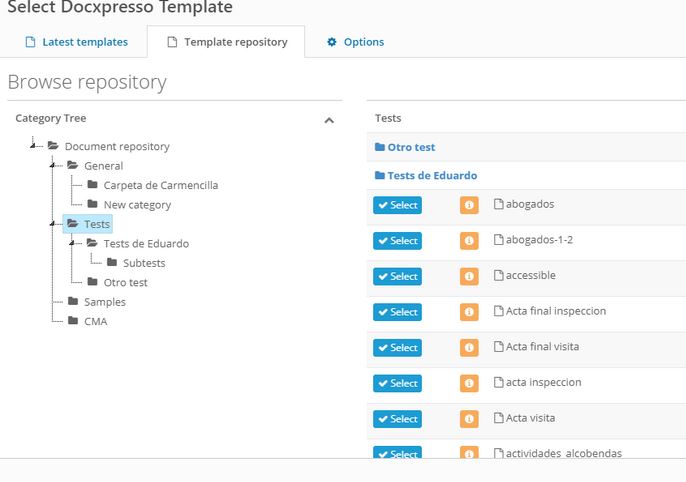Viewport: 686px width, 482px height.
Task: Click the info icon for Acta visita
Action: click(469, 419)
